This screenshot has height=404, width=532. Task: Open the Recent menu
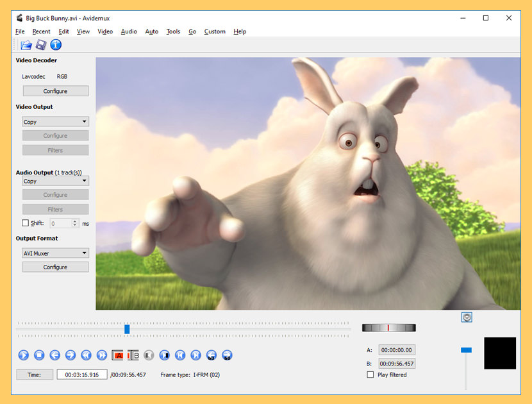(42, 31)
